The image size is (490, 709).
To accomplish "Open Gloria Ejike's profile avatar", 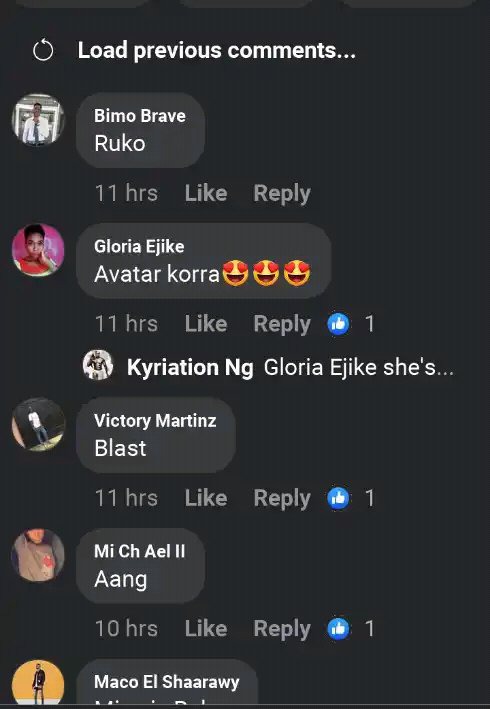I will [x=38, y=250].
